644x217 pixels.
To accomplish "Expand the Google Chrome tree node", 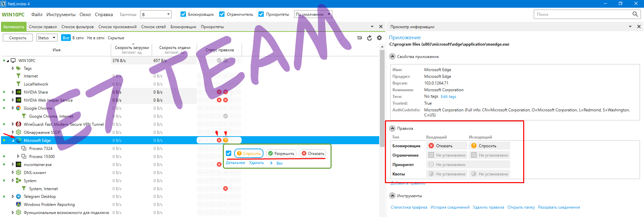I will 13,108.
